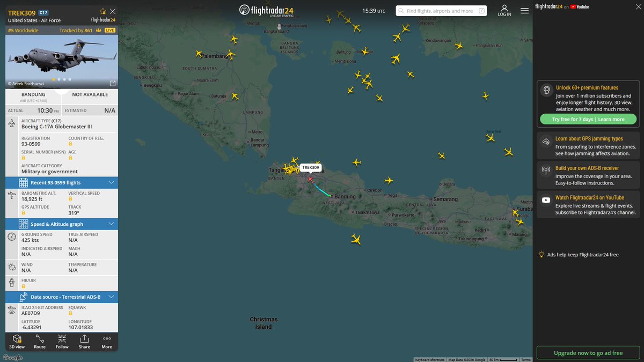The width and height of the screenshot is (644, 362).
Task: Open aircraft photo in external link icon
Action: [x=112, y=83]
